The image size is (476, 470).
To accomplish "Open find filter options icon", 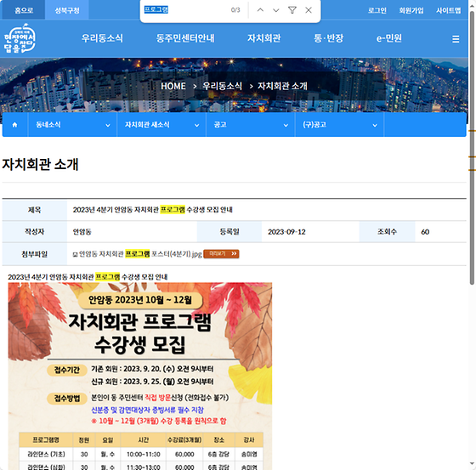I will [x=292, y=10].
